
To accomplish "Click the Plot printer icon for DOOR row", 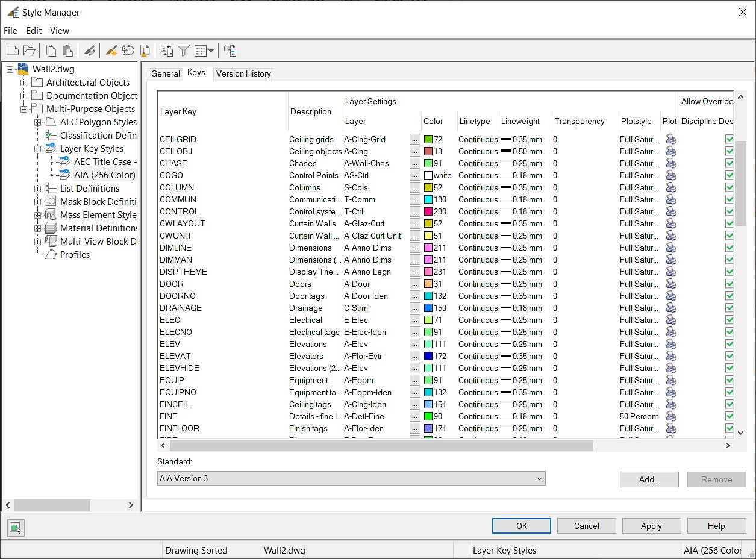I will coord(670,284).
